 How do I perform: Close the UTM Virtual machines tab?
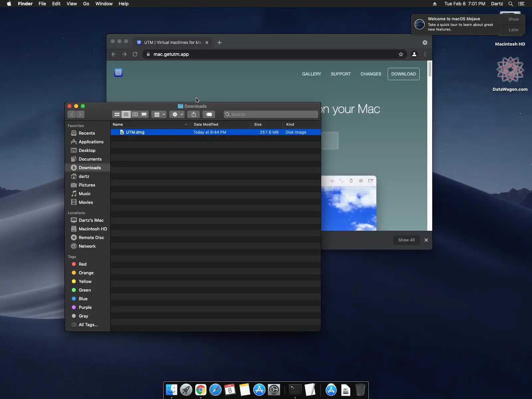point(207,43)
